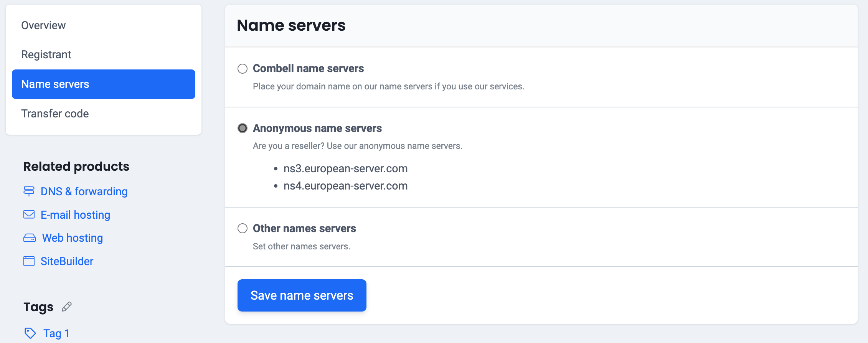Click the tag icon beside Tag 1
868x343 pixels.
30,333
